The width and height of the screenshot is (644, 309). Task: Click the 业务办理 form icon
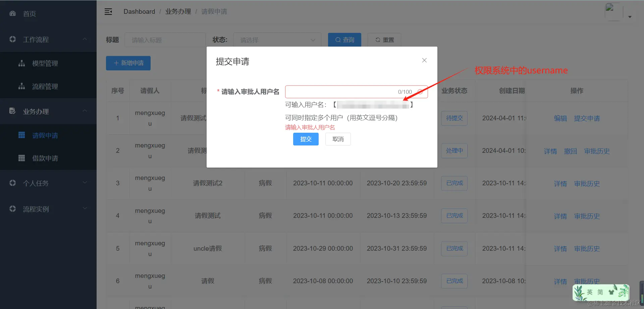13,111
